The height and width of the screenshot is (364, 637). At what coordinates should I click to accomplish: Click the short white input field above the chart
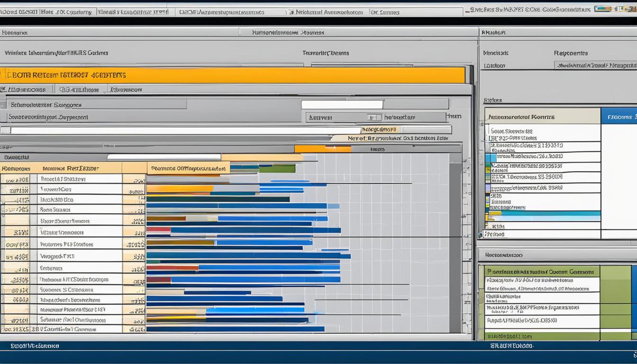pyautogui.click(x=342, y=104)
